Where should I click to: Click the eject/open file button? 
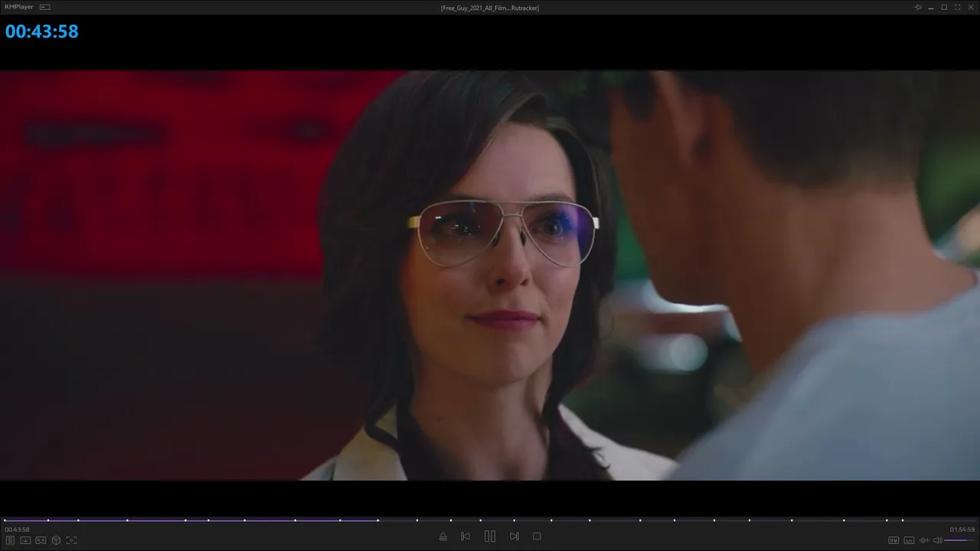(443, 536)
